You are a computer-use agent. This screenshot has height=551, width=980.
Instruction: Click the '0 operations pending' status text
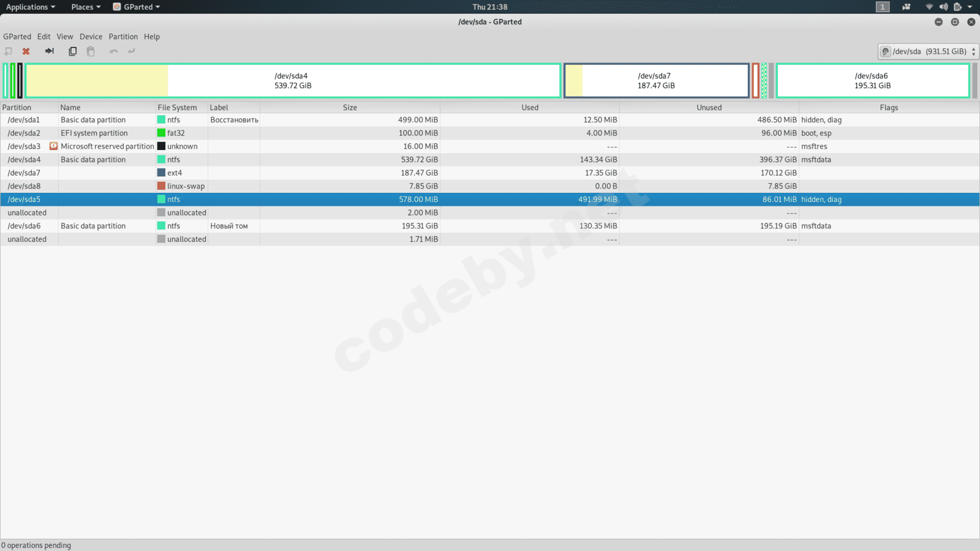tap(36, 545)
